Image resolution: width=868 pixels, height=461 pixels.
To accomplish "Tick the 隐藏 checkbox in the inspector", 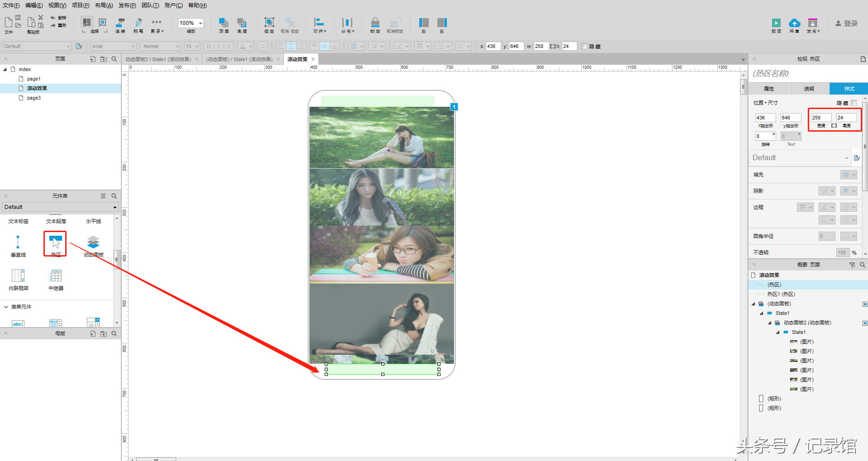I will [x=854, y=103].
